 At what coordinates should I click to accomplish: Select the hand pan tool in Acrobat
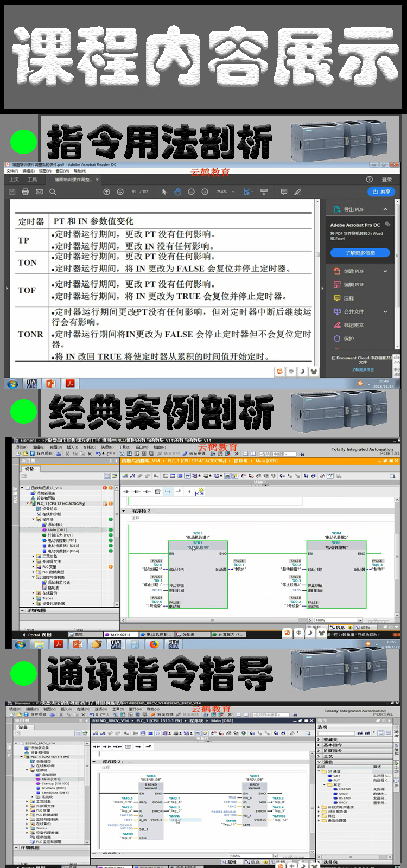point(177,192)
